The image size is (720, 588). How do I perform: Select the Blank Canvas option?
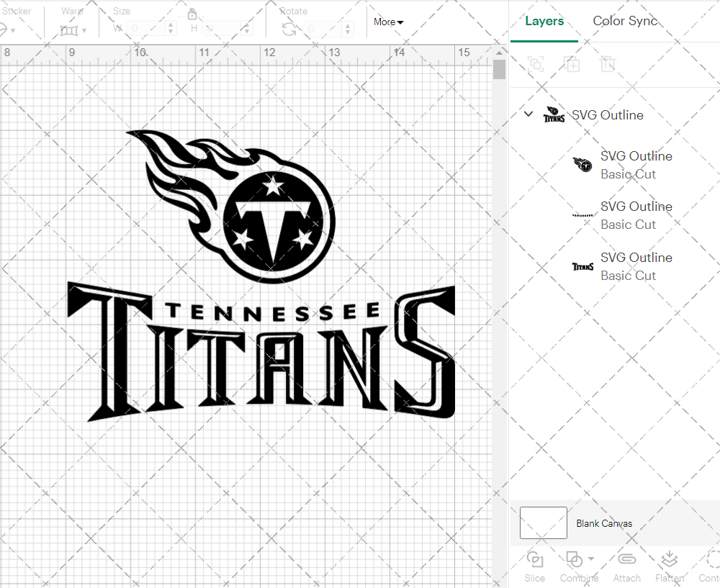point(604,523)
